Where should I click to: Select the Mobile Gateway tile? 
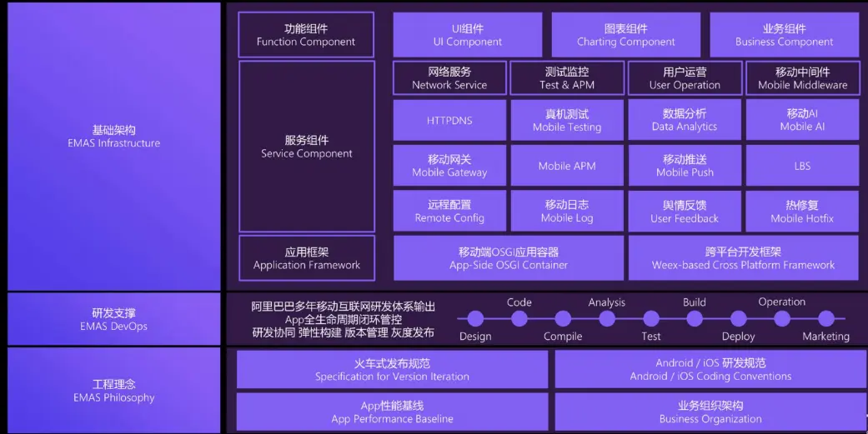449,166
